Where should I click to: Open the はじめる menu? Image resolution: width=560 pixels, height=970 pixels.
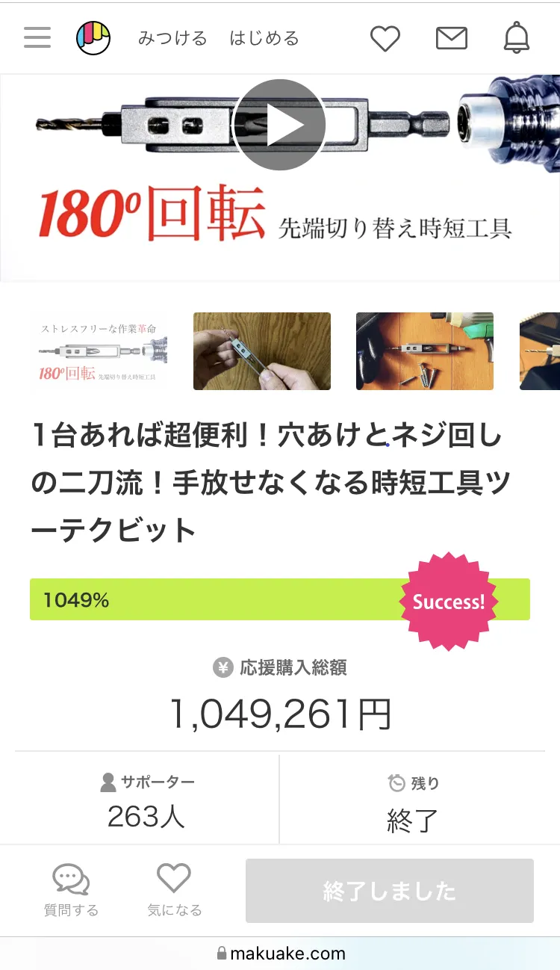click(x=264, y=38)
